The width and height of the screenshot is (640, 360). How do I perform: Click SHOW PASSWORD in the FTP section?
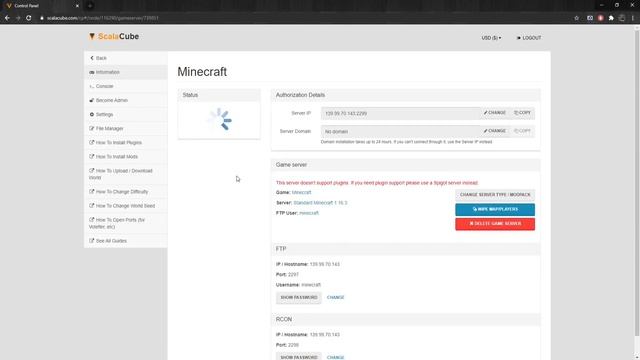pyautogui.click(x=299, y=298)
